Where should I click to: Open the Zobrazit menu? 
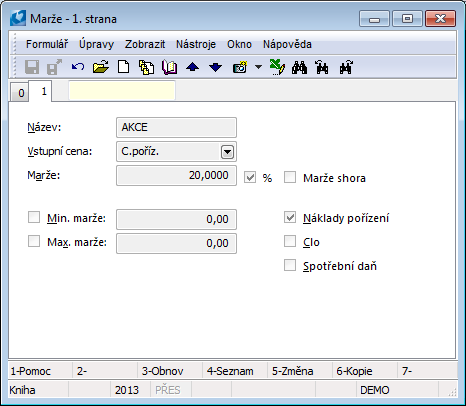pos(145,44)
